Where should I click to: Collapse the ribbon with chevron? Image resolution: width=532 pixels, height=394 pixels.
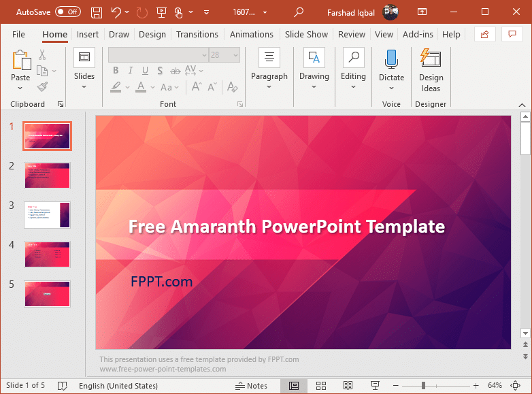pyautogui.click(x=522, y=105)
